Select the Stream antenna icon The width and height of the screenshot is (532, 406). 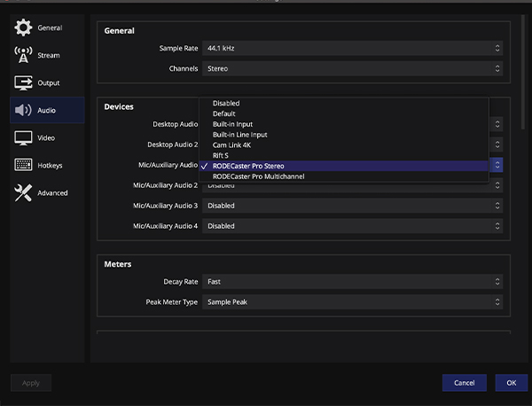tap(23, 55)
